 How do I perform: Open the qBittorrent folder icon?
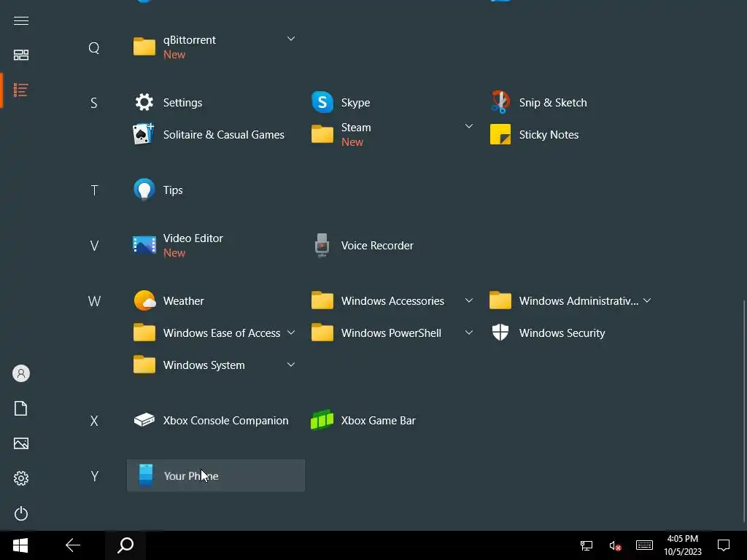(x=144, y=47)
